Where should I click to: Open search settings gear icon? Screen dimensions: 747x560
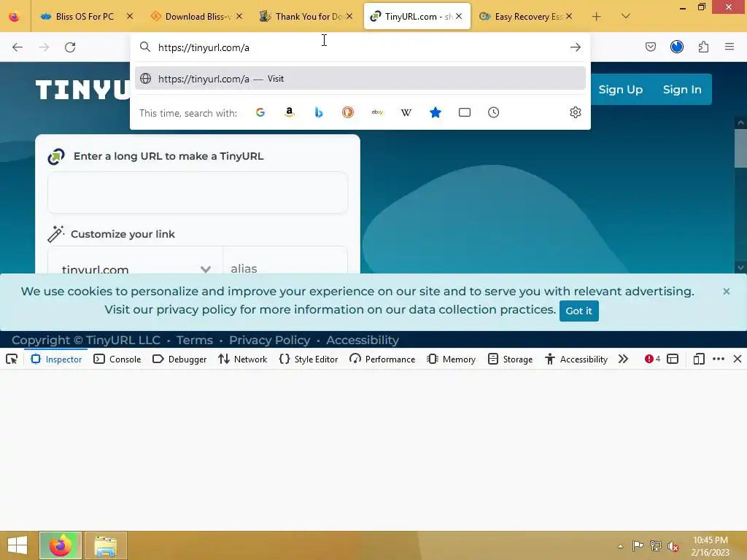pyautogui.click(x=576, y=112)
